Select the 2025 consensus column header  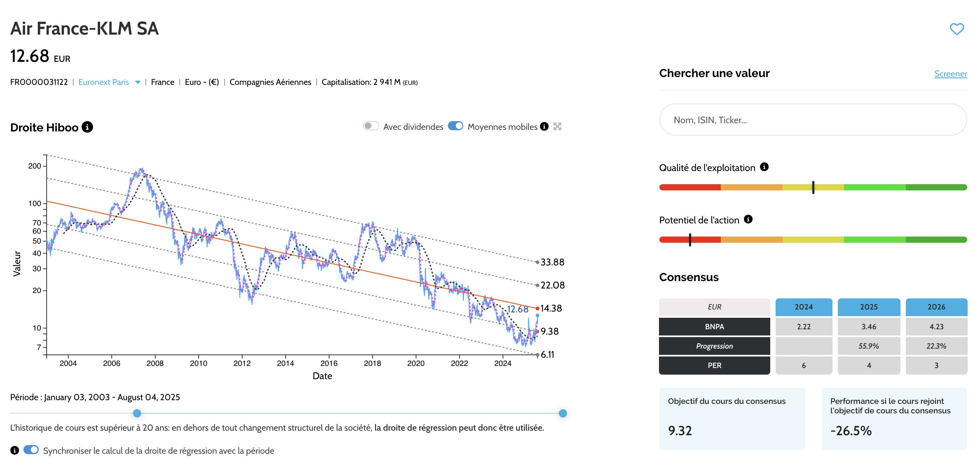(x=869, y=307)
